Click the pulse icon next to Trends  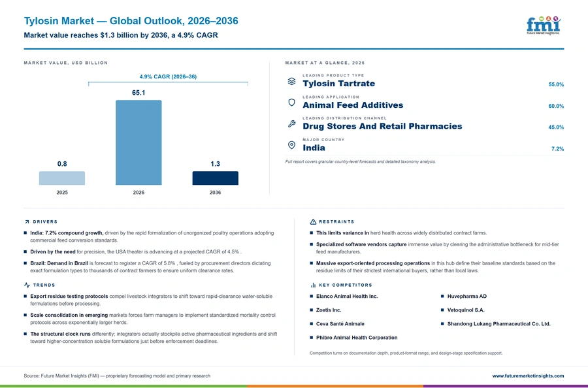27,285
